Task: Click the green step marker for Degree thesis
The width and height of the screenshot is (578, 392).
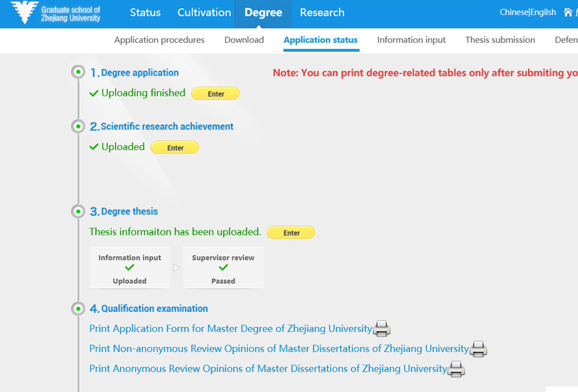Action: (x=78, y=212)
